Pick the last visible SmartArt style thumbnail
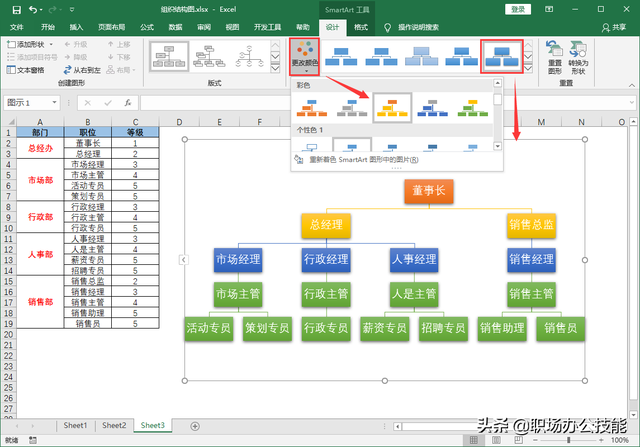The image size is (640, 447). (x=502, y=57)
